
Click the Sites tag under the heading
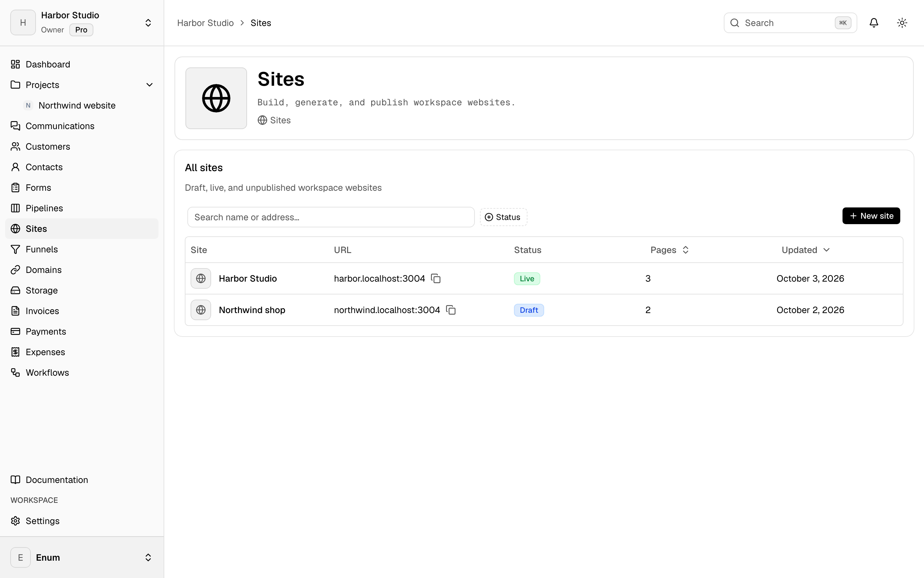[274, 120]
